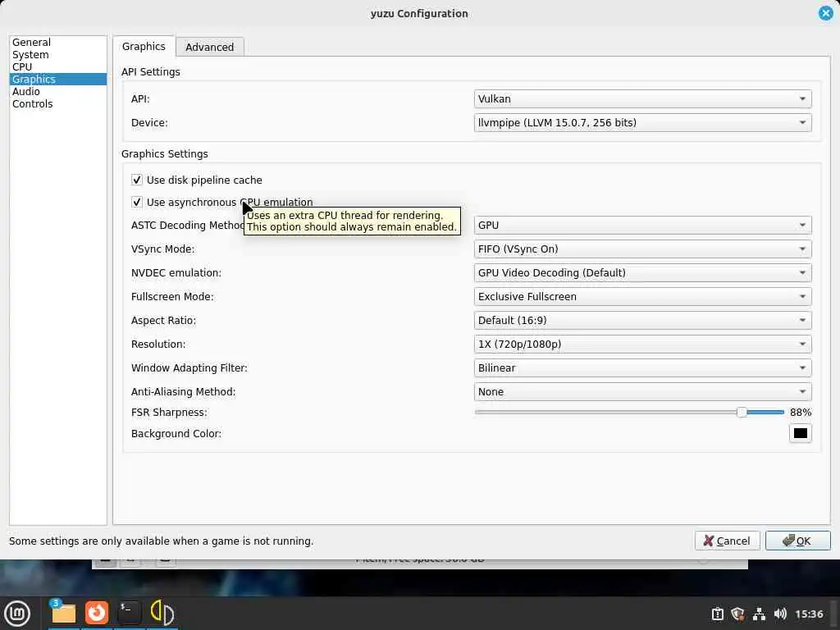Click the volume speaker tray icon

[x=780, y=614]
